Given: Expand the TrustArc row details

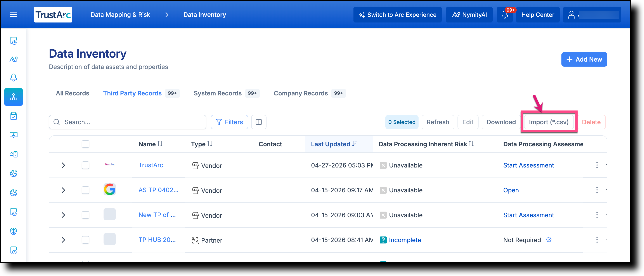Looking at the screenshot, I should click(63, 165).
